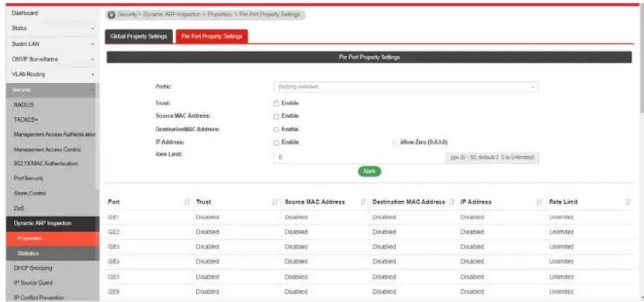Click port GE2 in the table
This screenshot has height=302, width=644.
coord(113,231)
